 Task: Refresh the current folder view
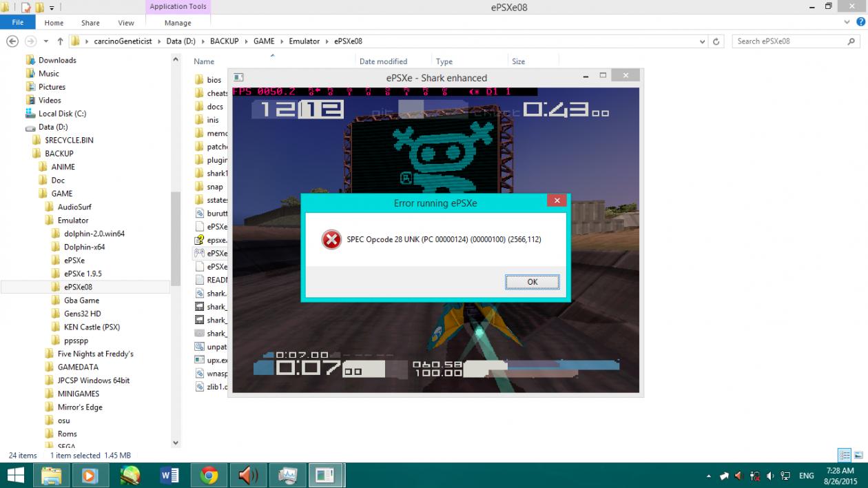pyautogui.click(x=716, y=41)
